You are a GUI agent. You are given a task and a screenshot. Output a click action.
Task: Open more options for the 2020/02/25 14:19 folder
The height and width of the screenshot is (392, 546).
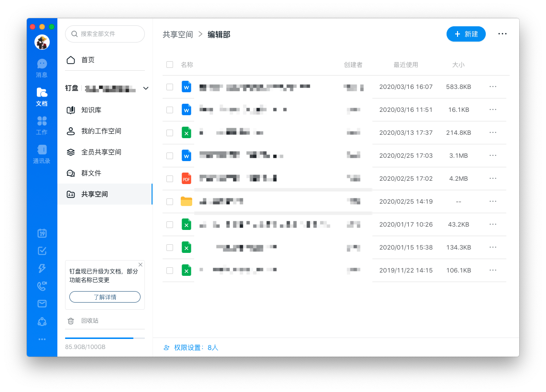[493, 202]
